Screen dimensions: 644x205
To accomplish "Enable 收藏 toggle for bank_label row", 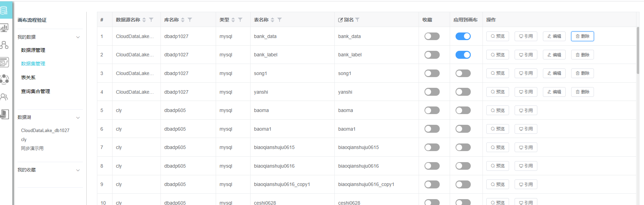I will (x=432, y=55).
